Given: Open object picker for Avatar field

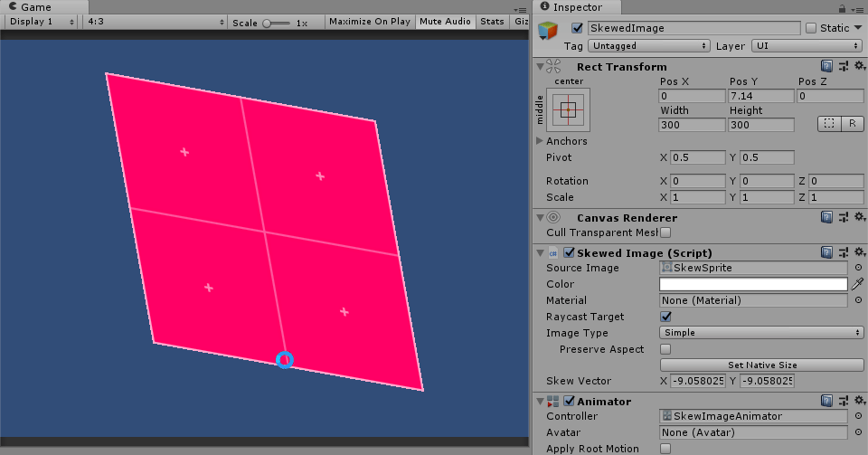Looking at the screenshot, I should (858, 432).
